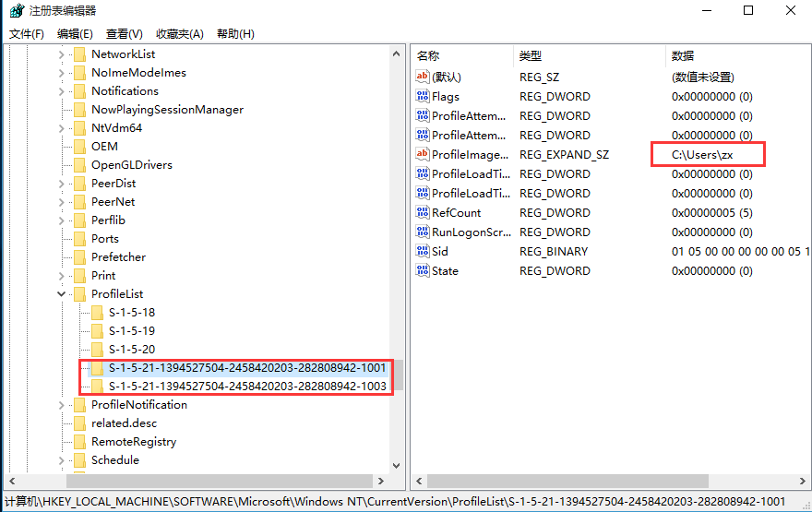This screenshot has height=512, width=812.
Task: Click the Flags DWORD value icon
Action: point(423,96)
